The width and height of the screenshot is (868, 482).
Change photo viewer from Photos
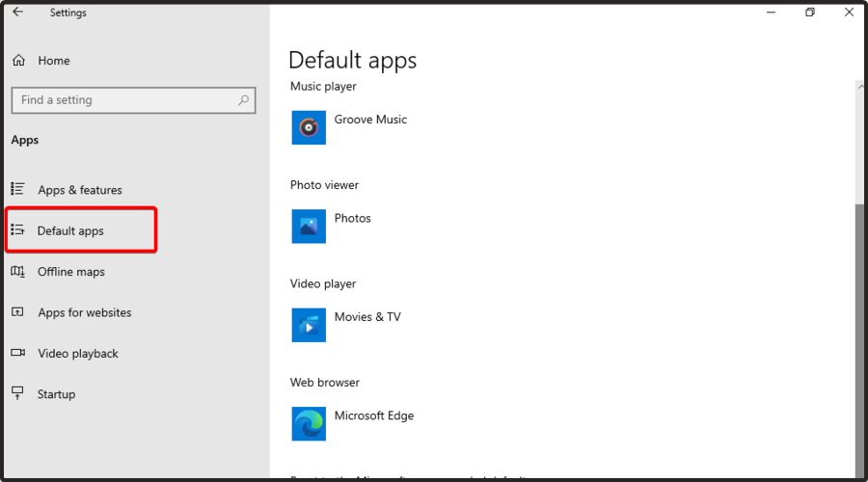pos(353,218)
